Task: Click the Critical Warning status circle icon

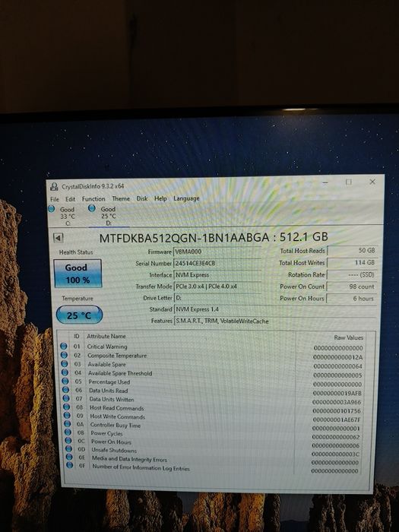Action: point(63,346)
